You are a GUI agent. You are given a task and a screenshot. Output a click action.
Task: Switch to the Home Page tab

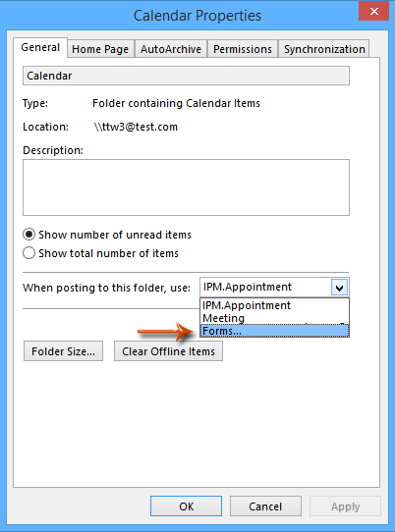[100, 49]
